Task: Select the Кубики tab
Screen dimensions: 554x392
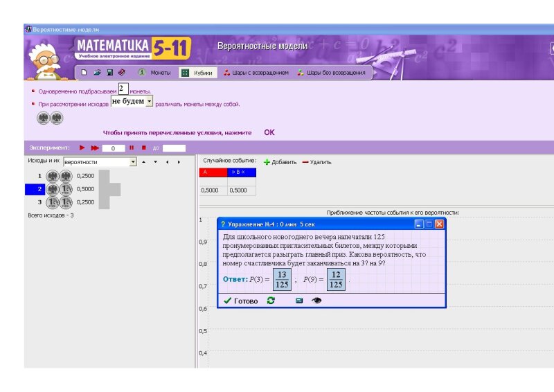Action: tap(197, 73)
